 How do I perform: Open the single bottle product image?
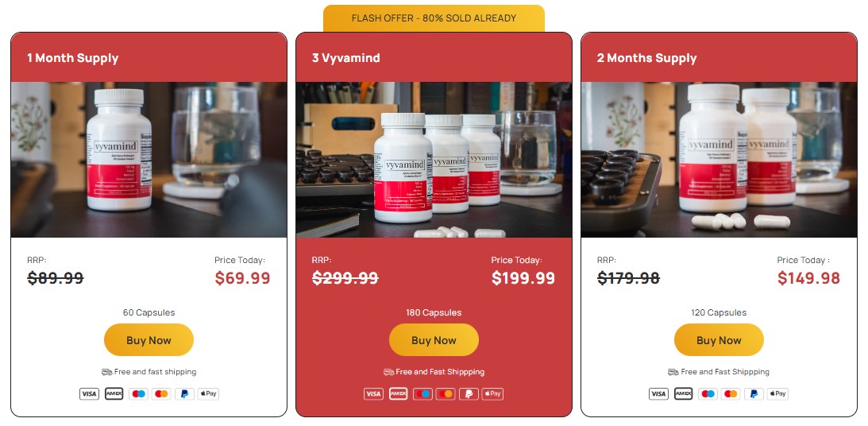pos(149,160)
